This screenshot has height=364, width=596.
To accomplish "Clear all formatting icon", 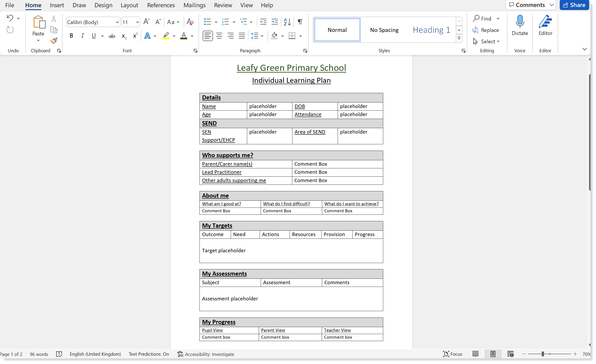I will pos(190,22).
